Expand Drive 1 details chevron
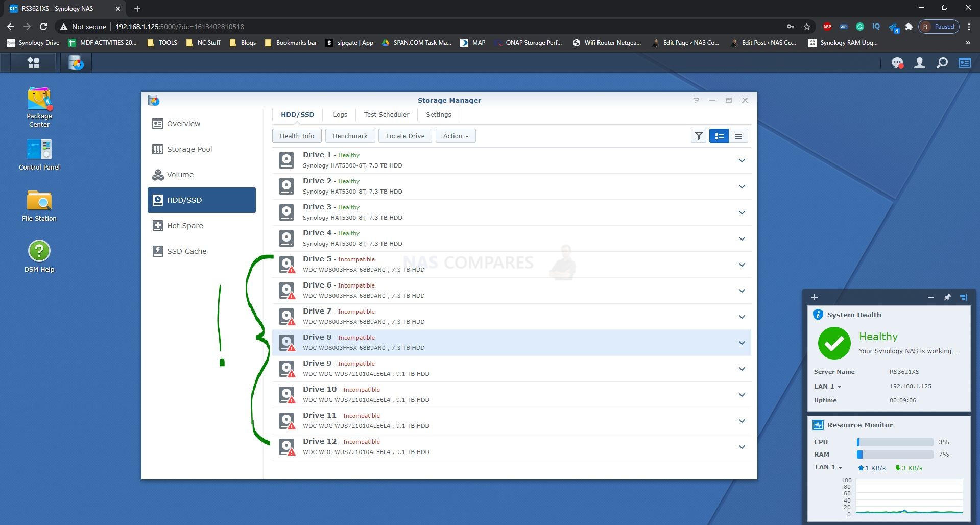Image resolution: width=980 pixels, height=525 pixels. coord(742,160)
